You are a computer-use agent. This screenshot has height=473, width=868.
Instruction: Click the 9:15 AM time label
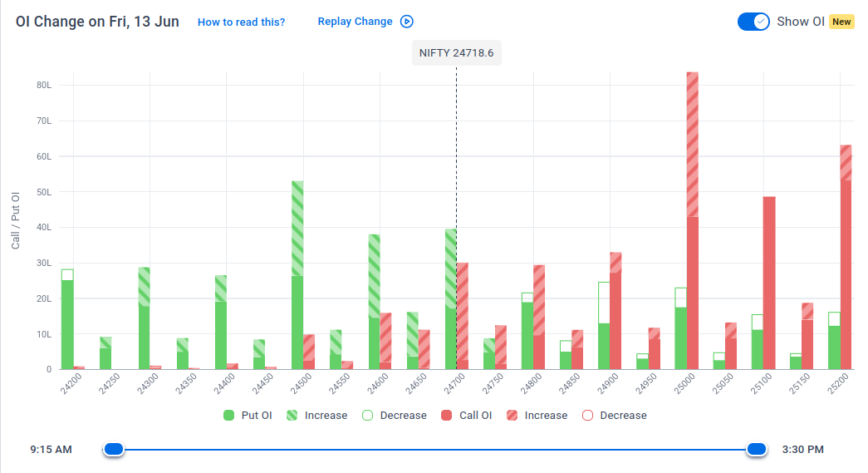pyautogui.click(x=51, y=449)
